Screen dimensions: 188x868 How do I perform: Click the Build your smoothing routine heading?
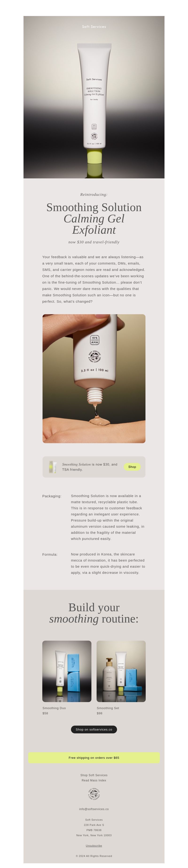point(94,613)
